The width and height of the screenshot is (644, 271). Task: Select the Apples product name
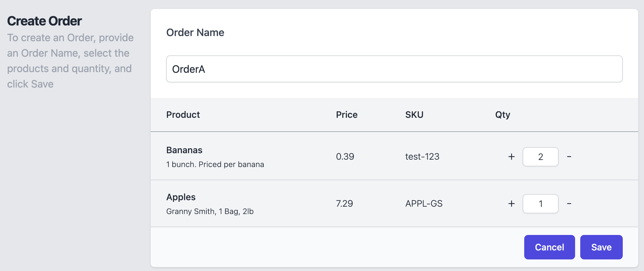[x=181, y=197]
